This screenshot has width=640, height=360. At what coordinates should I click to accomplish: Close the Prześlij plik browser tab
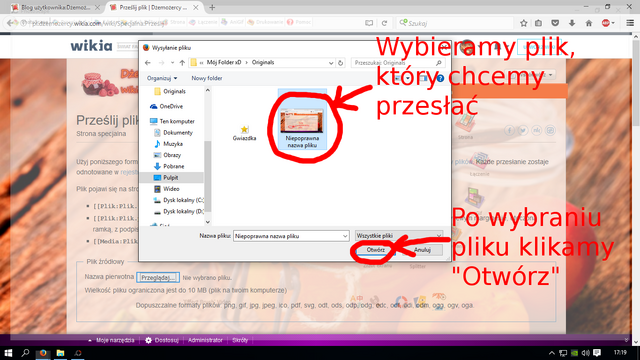coord(196,7)
